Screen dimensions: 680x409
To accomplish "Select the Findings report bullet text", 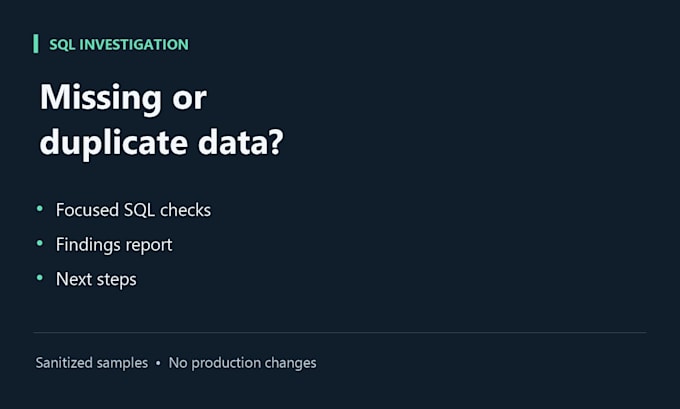I will [114, 245].
